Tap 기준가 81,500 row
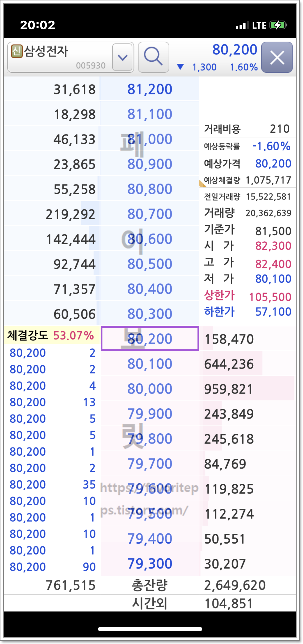303x644 pixels. 248,230
